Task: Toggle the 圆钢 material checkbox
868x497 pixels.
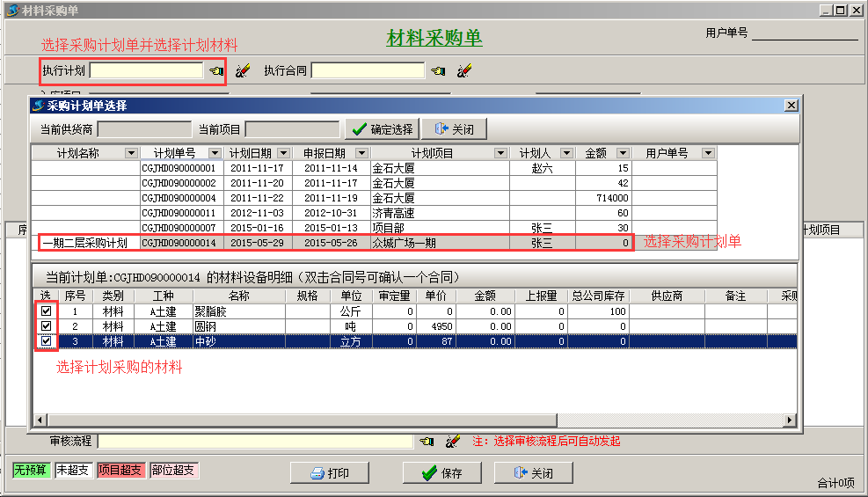Action: tap(46, 326)
